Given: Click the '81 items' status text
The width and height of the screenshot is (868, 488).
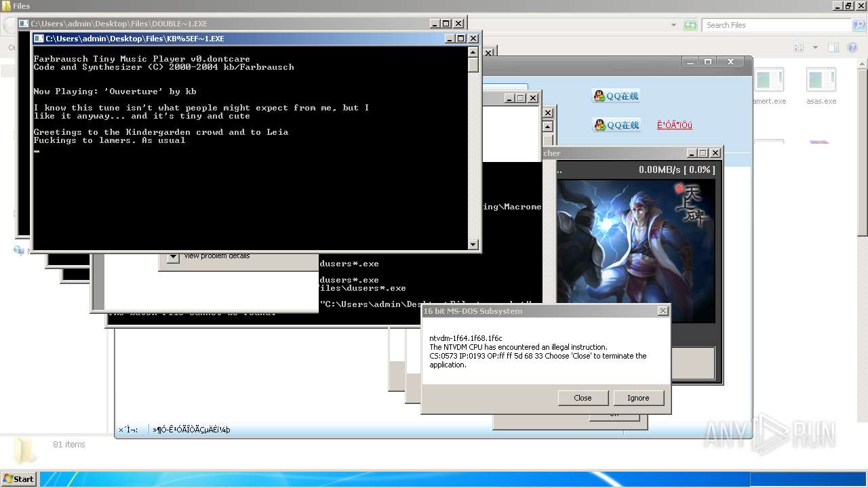Looking at the screenshot, I should 69,445.
